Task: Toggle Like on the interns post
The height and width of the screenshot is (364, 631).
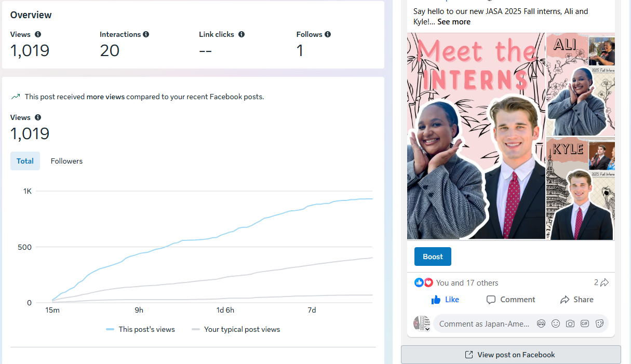Action: coord(445,300)
